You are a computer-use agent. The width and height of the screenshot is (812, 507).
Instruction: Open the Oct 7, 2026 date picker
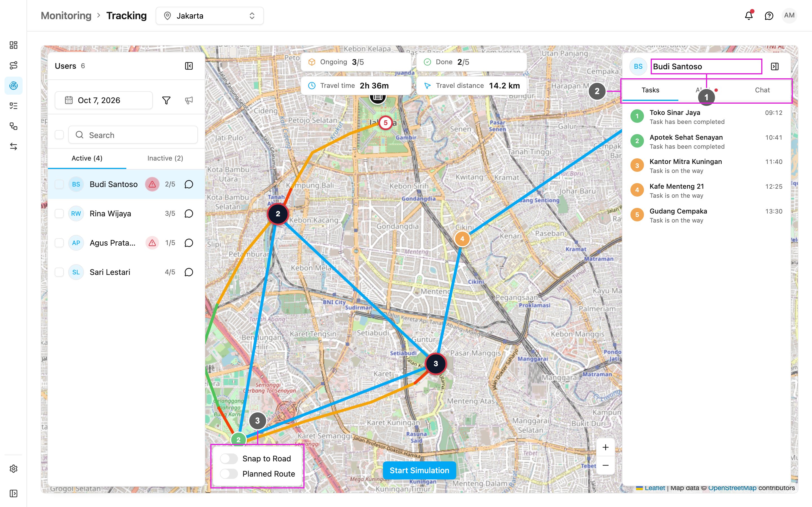[x=104, y=100]
